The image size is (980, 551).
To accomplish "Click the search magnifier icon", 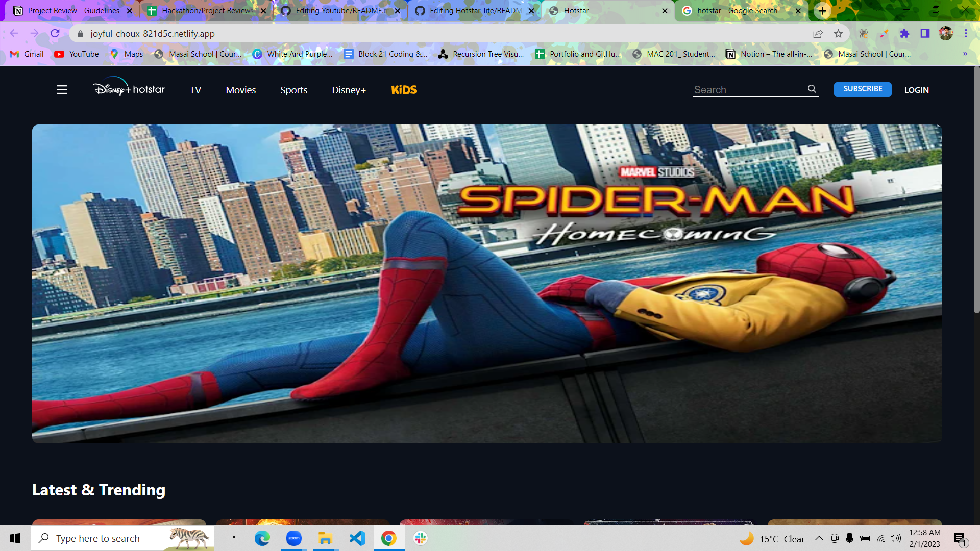I will click(812, 89).
